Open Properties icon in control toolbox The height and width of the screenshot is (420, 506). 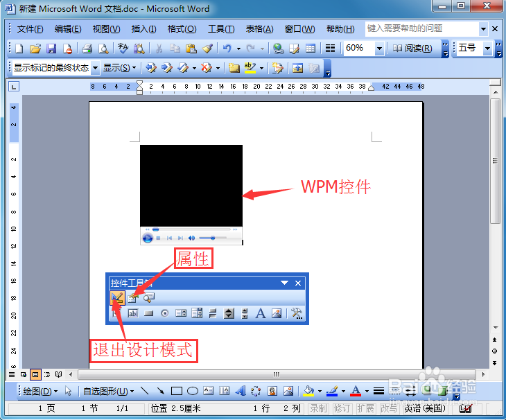132,297
